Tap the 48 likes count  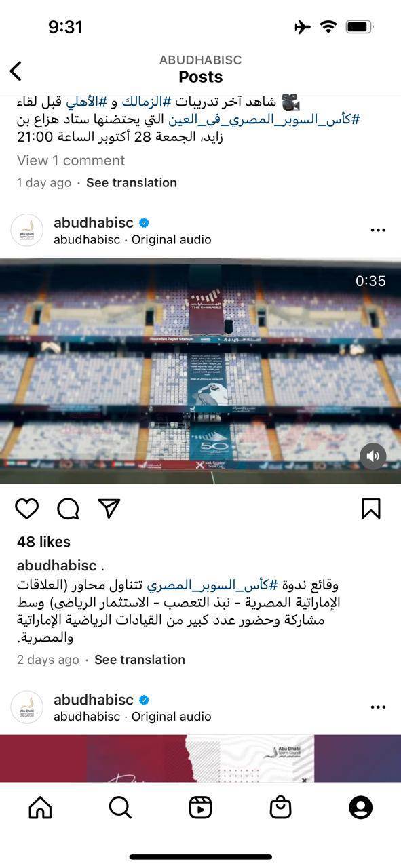[43, 541]
